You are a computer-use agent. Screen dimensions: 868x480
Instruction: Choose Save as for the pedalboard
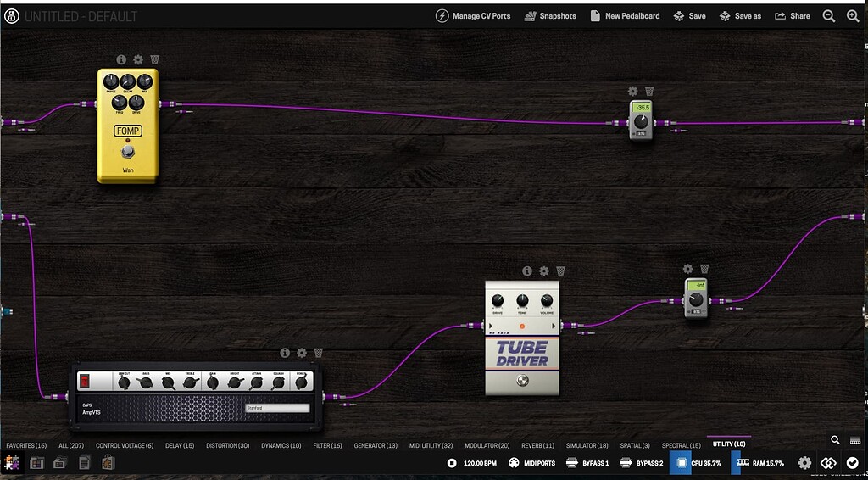coord(740,16)
